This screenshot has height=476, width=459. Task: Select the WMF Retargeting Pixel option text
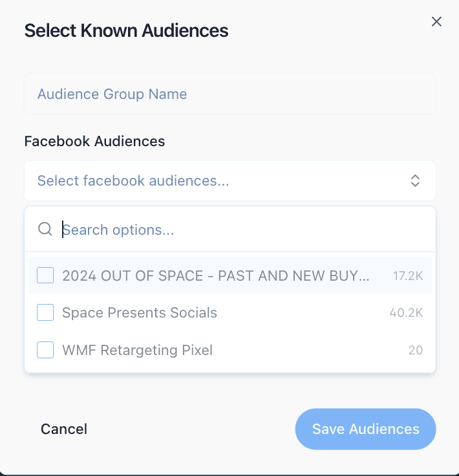137,351
